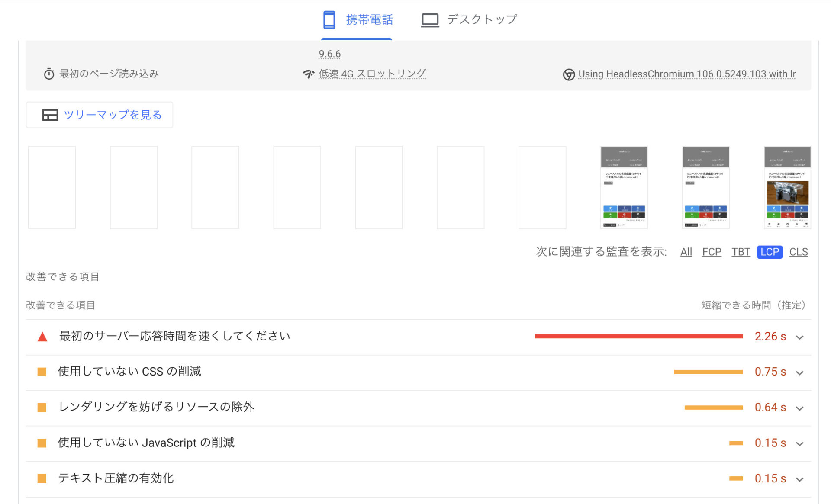Select the FCP audit filter
The height and width of the screenshot is (504, 831).
pos(711,252)
